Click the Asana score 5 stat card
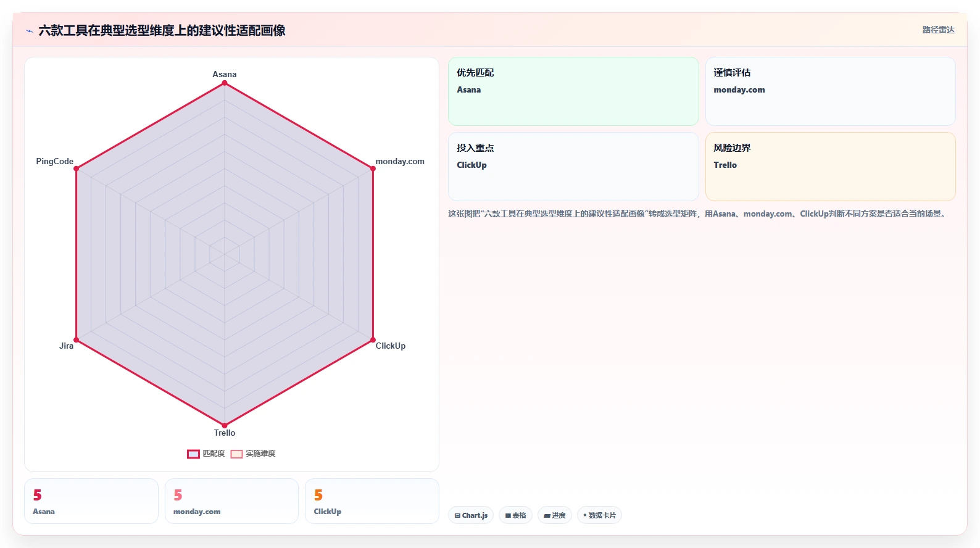The width and height of the screenshot is (980, 548). 91,501
